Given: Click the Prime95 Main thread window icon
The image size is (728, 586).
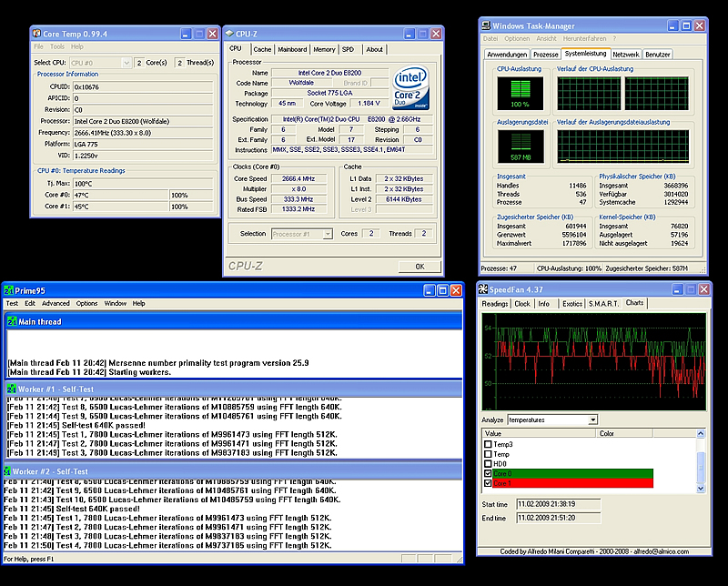Looking at the screenshot, I should tap(12, 321).
